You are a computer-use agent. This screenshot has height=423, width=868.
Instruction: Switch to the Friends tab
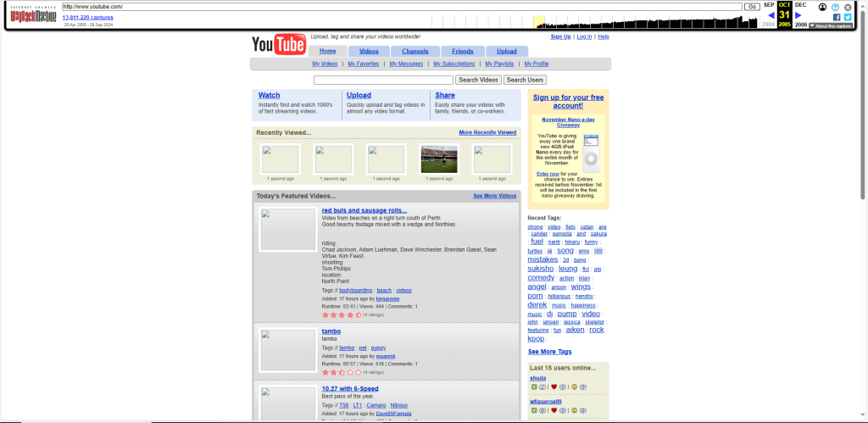click(x=462, y=52)
